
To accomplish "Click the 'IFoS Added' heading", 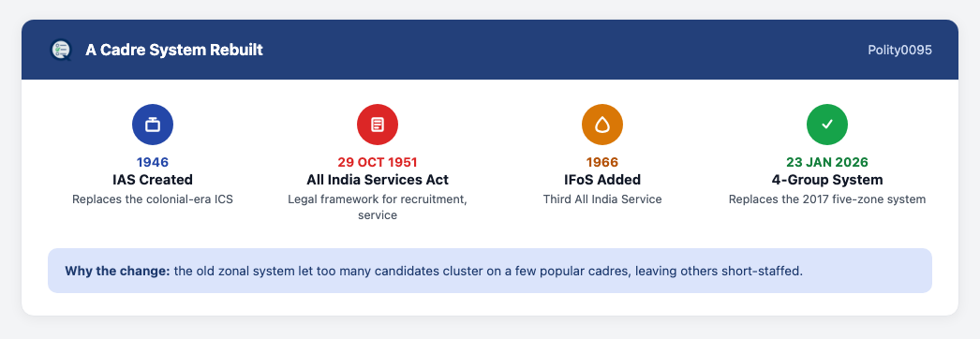I will (x=602, y=180).
